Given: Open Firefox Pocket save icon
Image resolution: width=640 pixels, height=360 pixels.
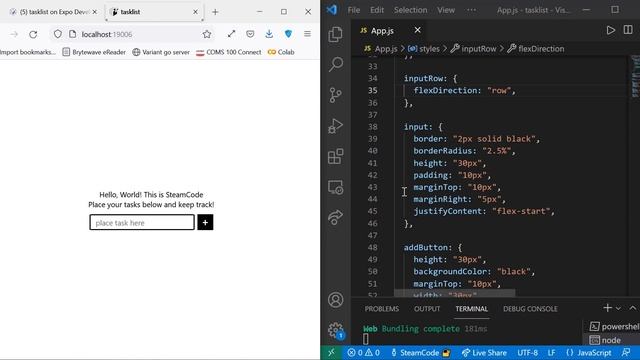Looking at the screenshot, I should coord(250,35).
